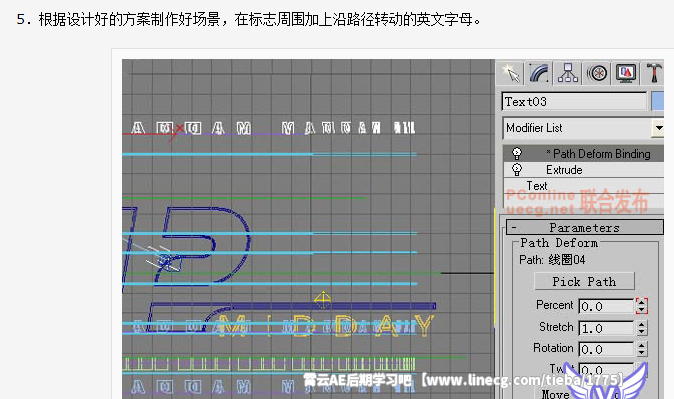The image size is (674, 399).
Task: Open the Display panel monitor icon
Action: pos(626,73)
